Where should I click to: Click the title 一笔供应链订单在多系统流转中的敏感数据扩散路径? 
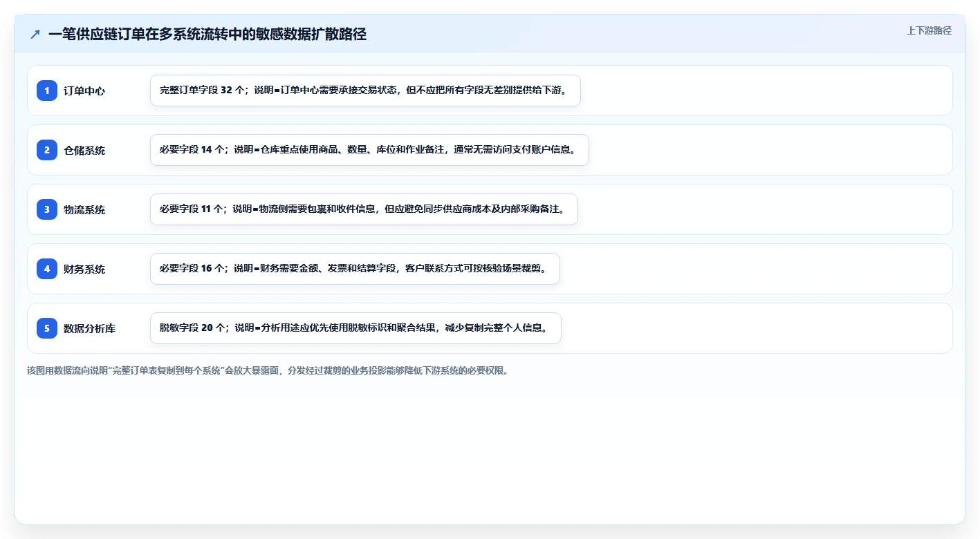pos(207,34)
